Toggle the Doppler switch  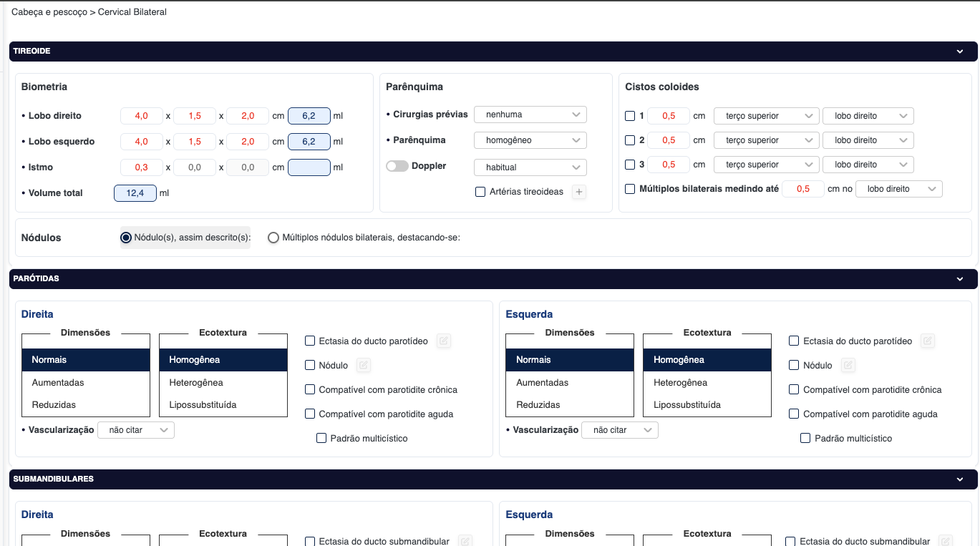click(397, 166)
